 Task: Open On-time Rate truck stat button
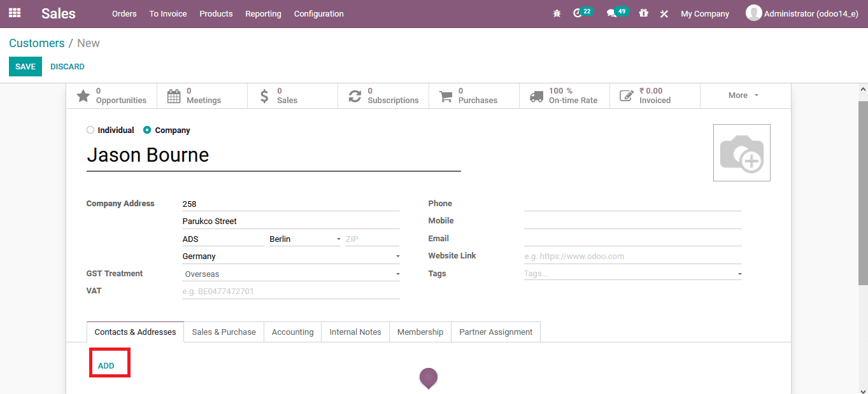point(565,95)
